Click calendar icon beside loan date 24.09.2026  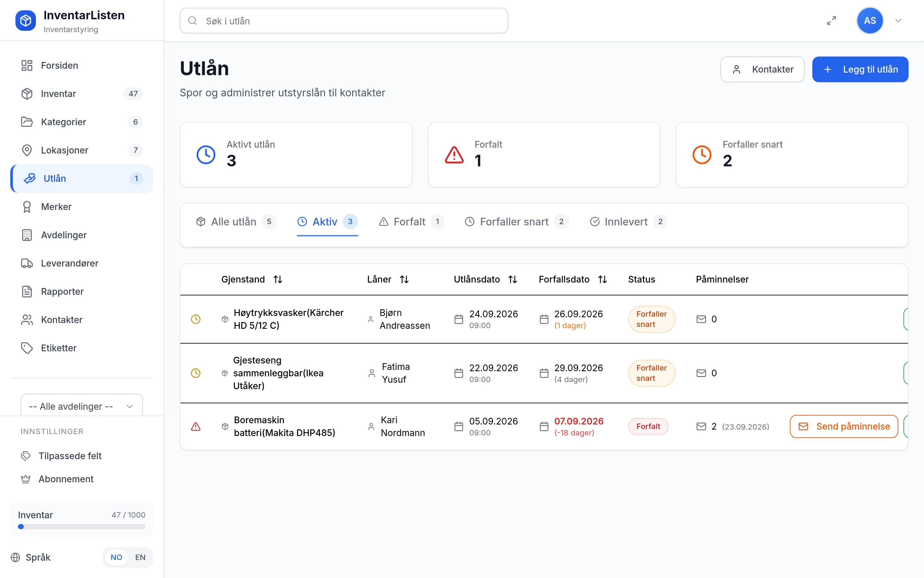pyautogui.click(x=458, y=319)
